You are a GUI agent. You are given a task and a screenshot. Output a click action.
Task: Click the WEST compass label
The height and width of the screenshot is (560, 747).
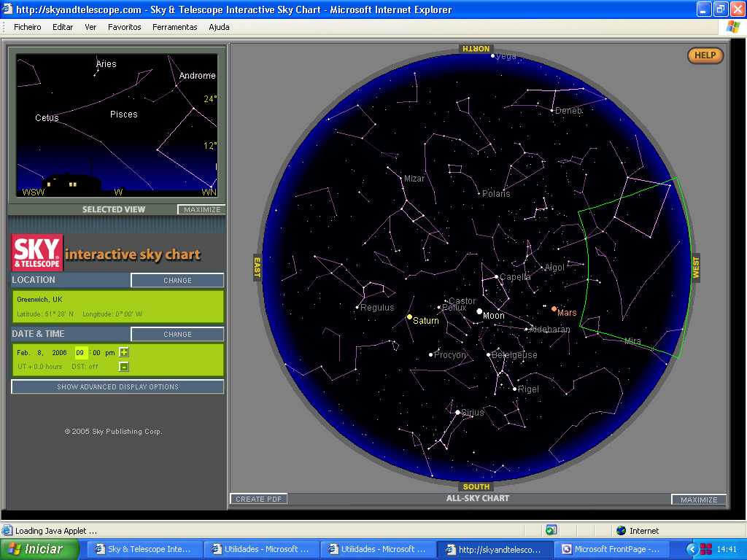pos(695,268)
